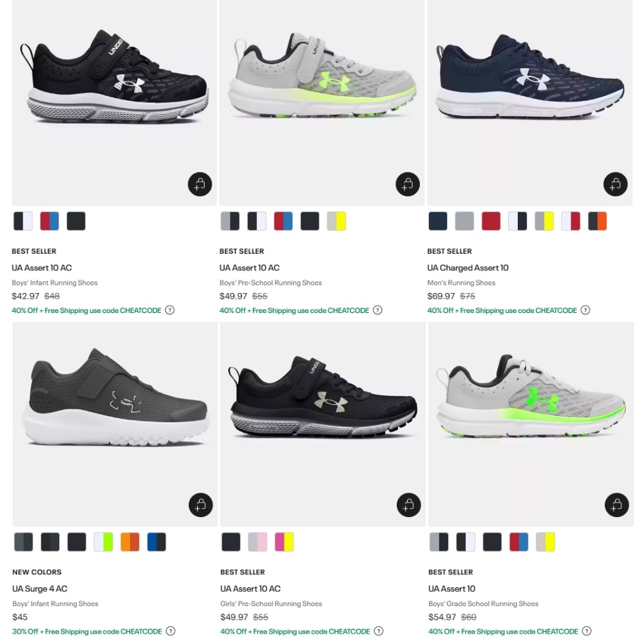This screenshot has height=644, width=644.
Task: Open the UA Surge 4 AC product title
Action: pos(40,589)
